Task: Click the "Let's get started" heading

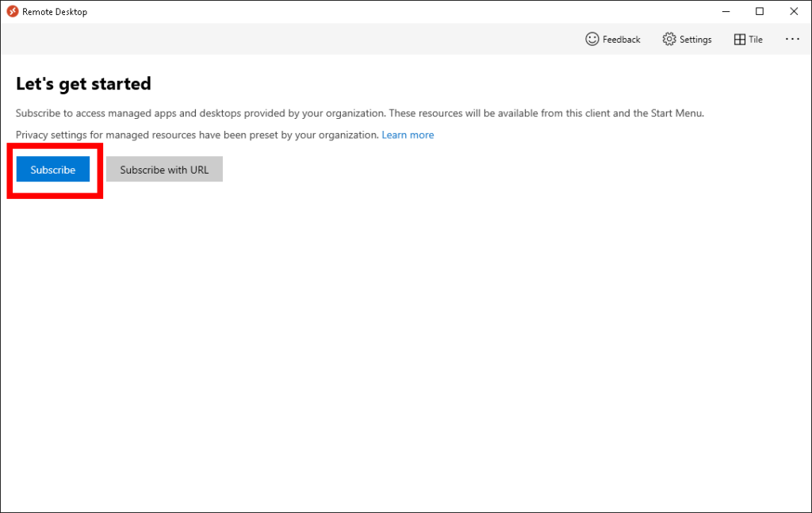Action: point(83,84)
